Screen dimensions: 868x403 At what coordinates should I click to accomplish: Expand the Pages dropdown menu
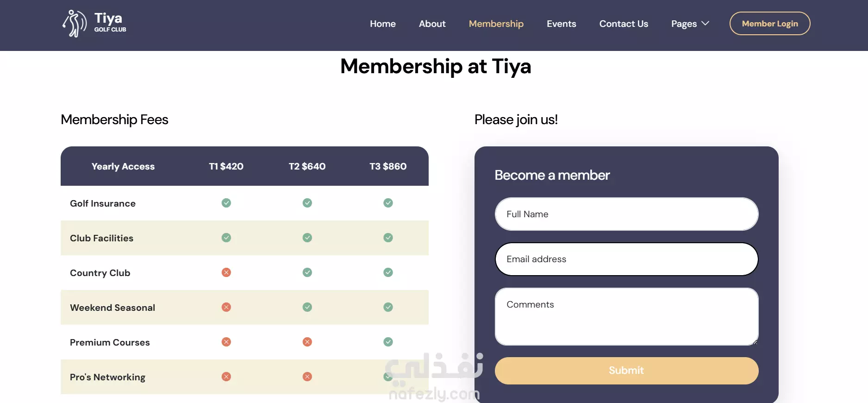pyautogui.click(x=684, y=24)
